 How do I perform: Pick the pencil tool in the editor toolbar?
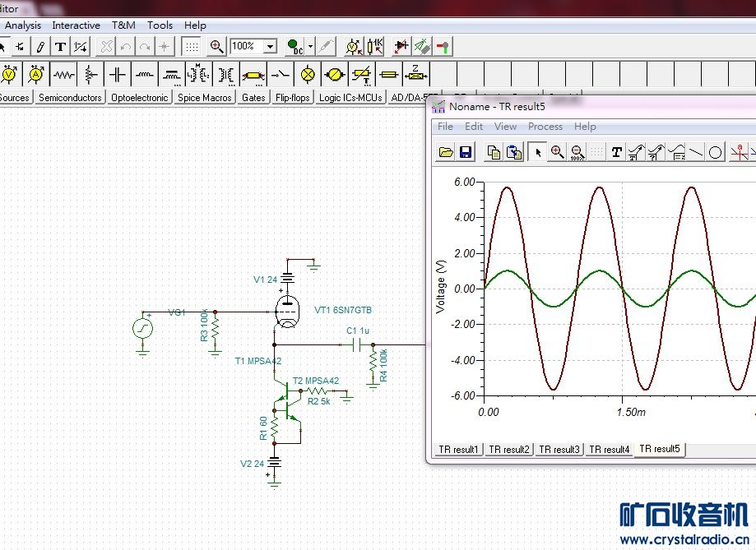click(x=40, y=46)
